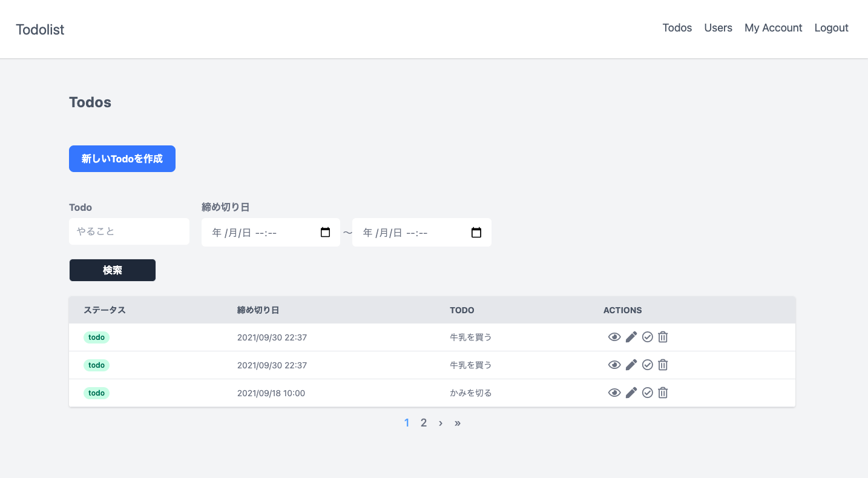The height and width of the screenshot is (478, 868).
Task: Click the Todos page heading
Action: 90,102
